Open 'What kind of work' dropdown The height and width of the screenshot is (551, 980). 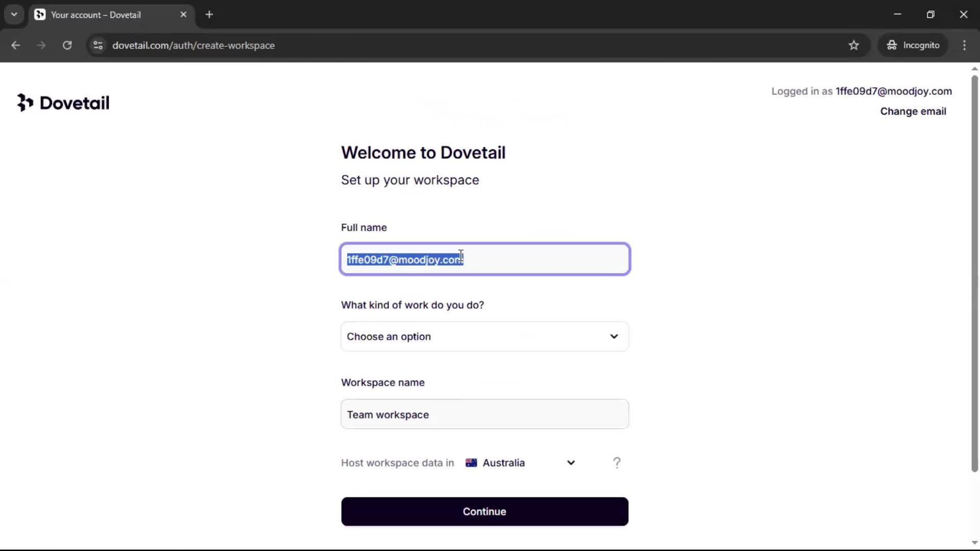pyautogui.click(x=484, y=337)
